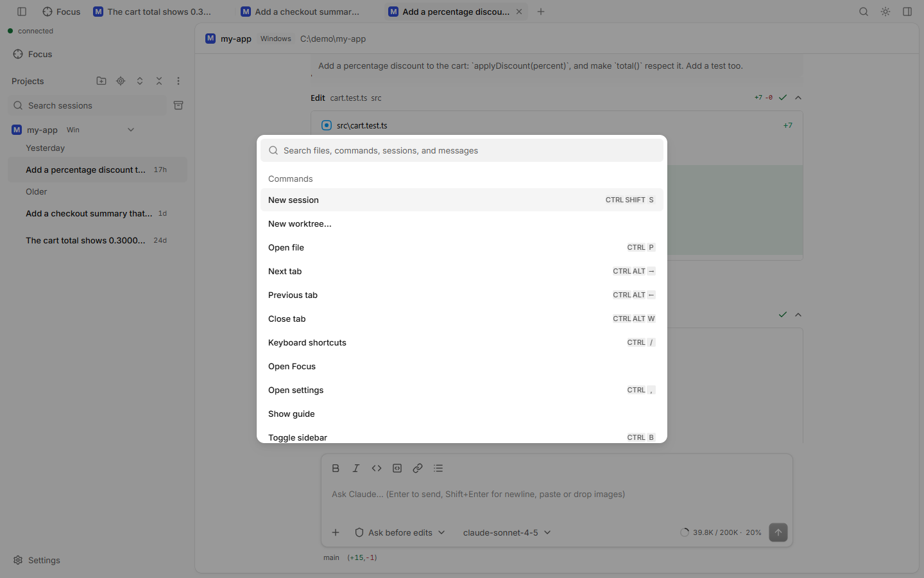924x578 pixels.
Task: Insert a bulleted list in the composer
Action: click(438, 468)
